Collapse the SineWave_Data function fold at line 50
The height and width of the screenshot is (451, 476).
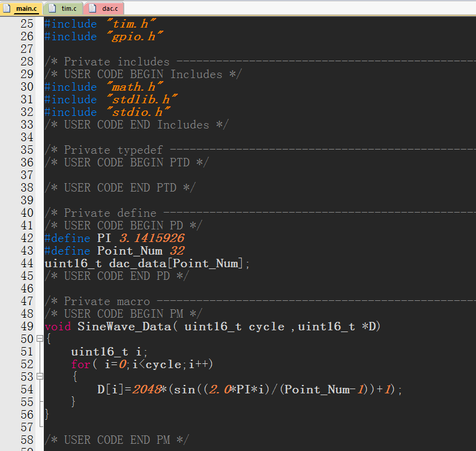(x=40, y=338)
